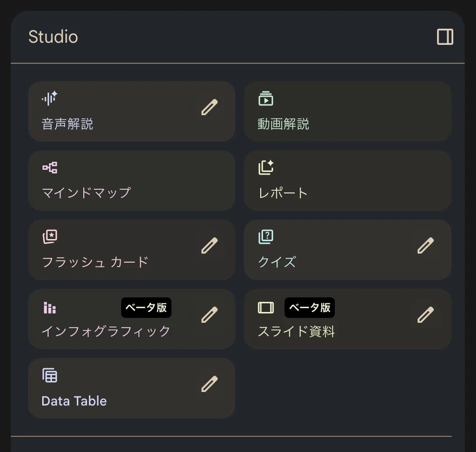The height and width of the screenshot is (452, 476).
Task: Click the Data Table grid icon
Action: (x=50, y=375)
